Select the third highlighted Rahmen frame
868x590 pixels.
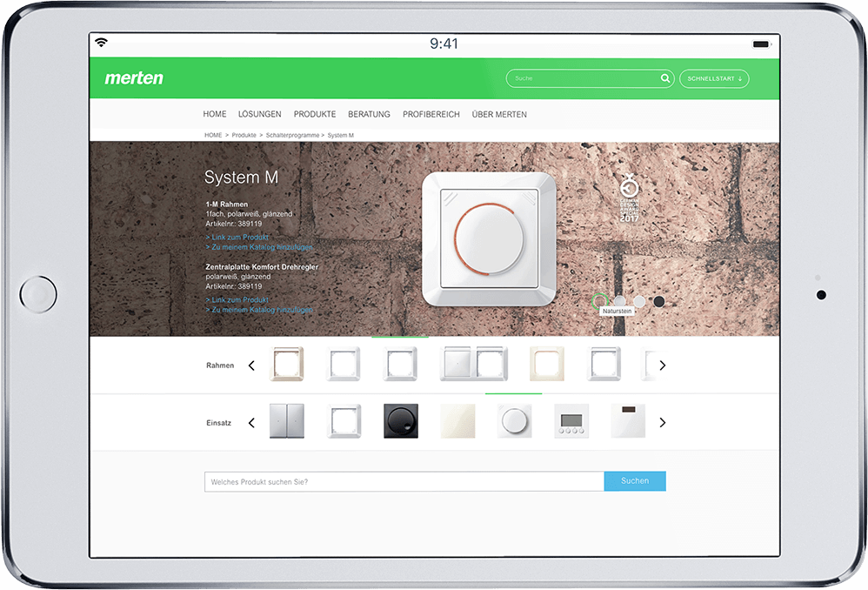pyautogui.click(x=400, y=364)
